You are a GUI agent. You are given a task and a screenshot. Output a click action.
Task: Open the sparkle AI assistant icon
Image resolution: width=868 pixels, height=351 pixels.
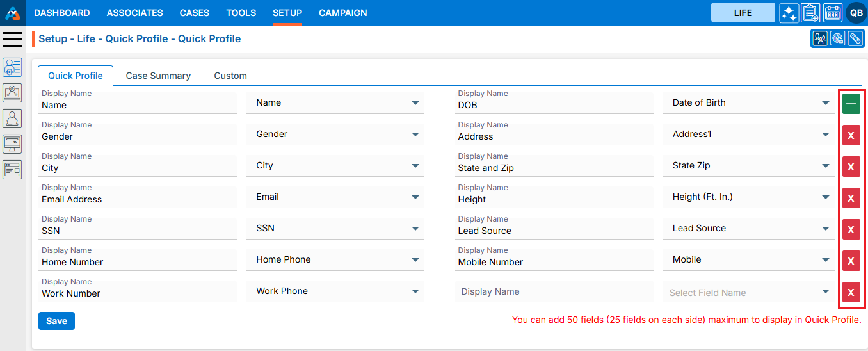click(x=789, y=13)
